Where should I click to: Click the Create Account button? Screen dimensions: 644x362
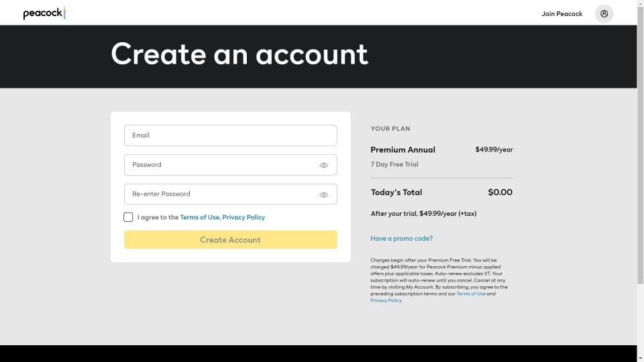(230, 239)
